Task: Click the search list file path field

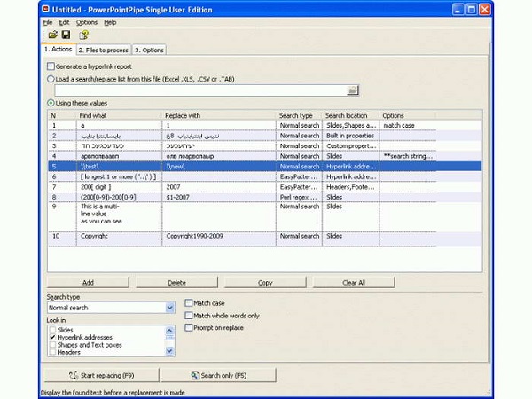Action: click(x=200, y=90)
